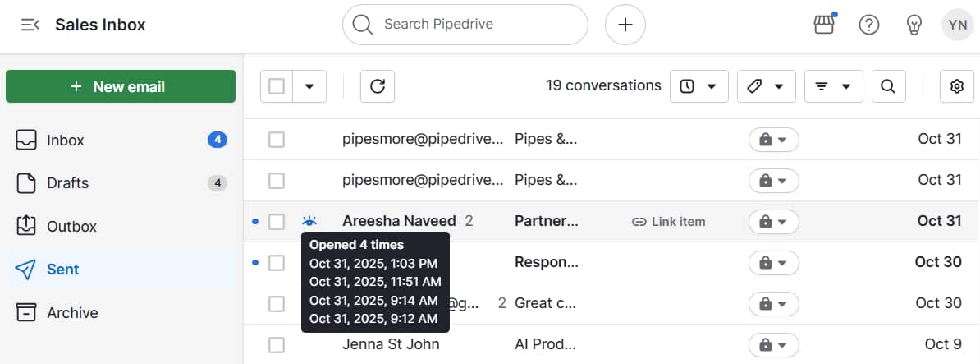Click the Outbox tray icon

coord(25,226)
